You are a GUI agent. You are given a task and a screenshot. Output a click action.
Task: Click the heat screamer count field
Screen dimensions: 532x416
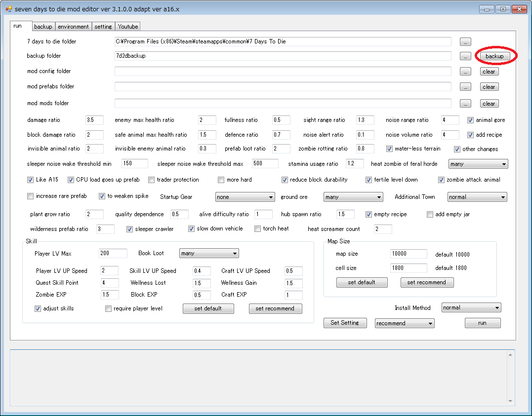pyautogui.click(x=383, y=229)
